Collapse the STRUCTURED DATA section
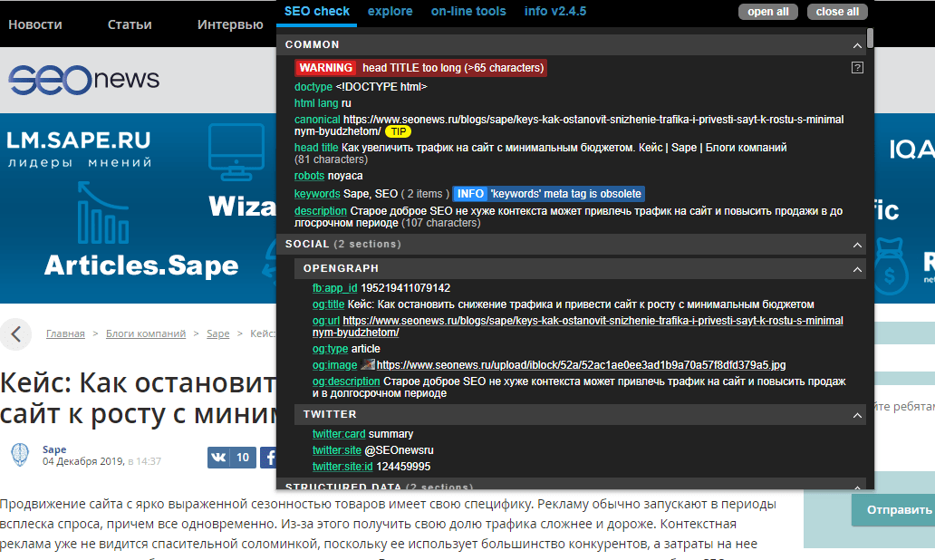The height and width of the screenshot is (560, 935). click(x=857, y=487)
